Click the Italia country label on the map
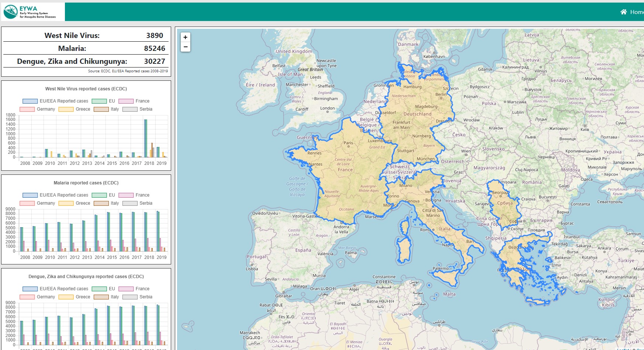 coord(445,229)
